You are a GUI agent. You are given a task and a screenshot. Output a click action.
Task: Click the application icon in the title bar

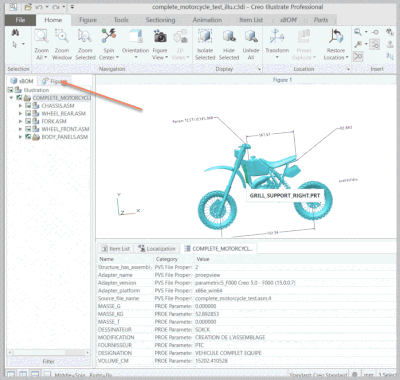pos(13,6)
